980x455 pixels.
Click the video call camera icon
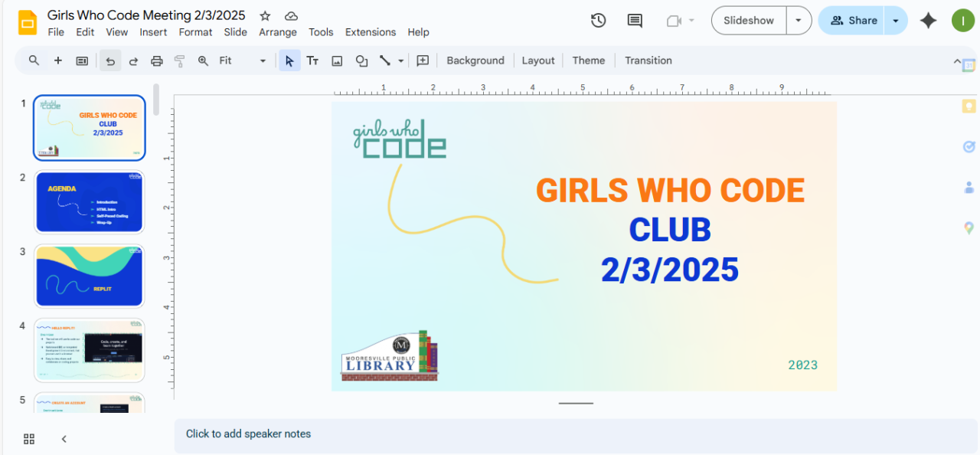[674, 21]
